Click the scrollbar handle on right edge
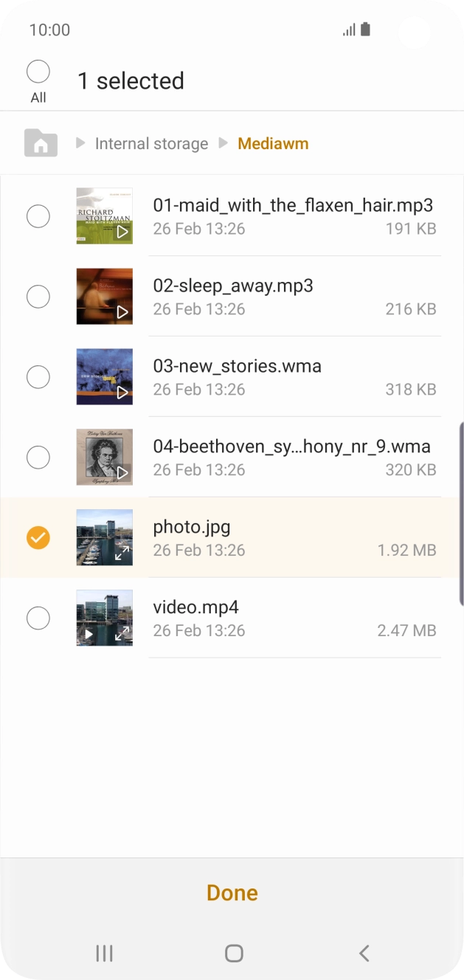The image size is (464, 980). 461,472
